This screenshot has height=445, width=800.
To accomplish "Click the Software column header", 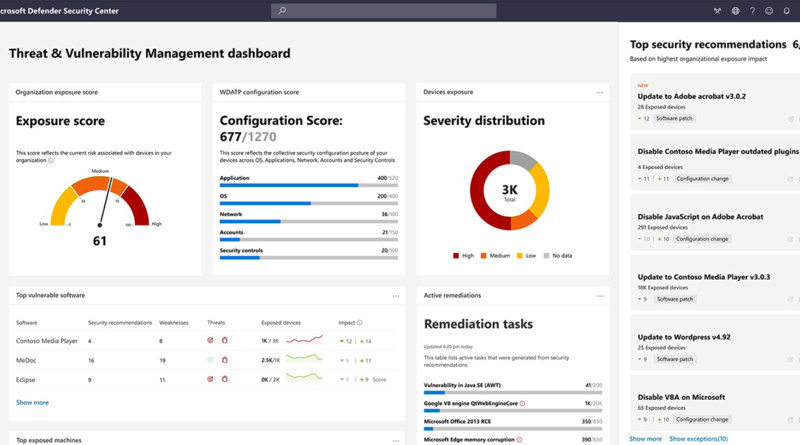I will pyautogui.click(x=27, y=323).
